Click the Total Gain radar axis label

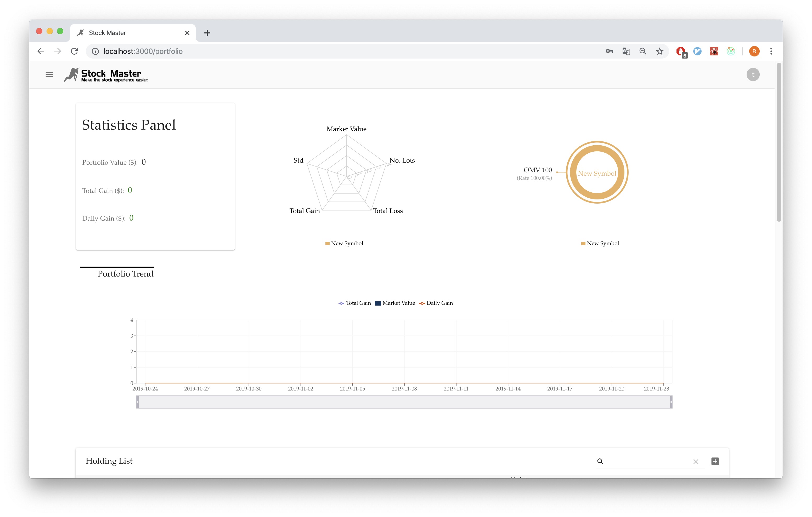304,211
